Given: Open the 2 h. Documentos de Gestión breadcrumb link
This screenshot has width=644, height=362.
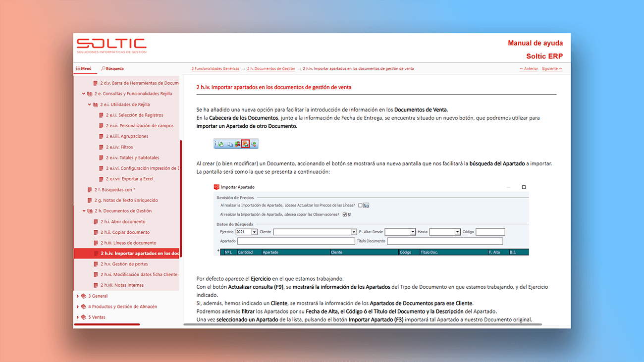Looking at the screenshot, I should tap(270, 68).
